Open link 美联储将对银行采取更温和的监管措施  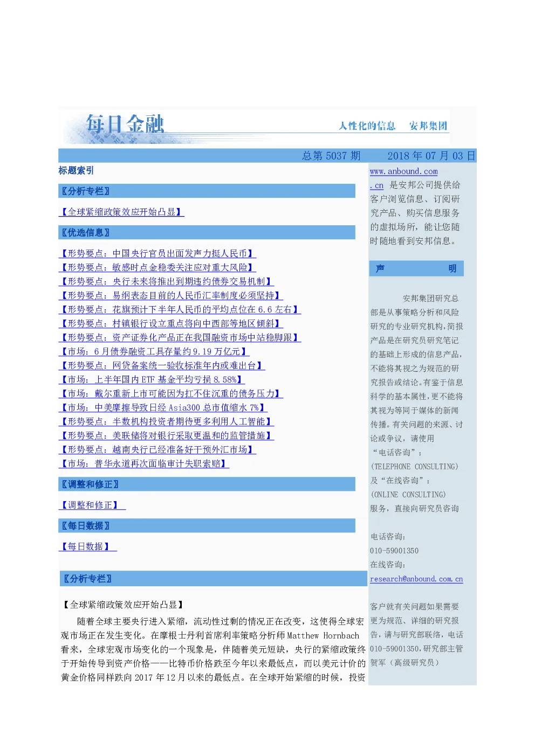(x=166, y=435)
